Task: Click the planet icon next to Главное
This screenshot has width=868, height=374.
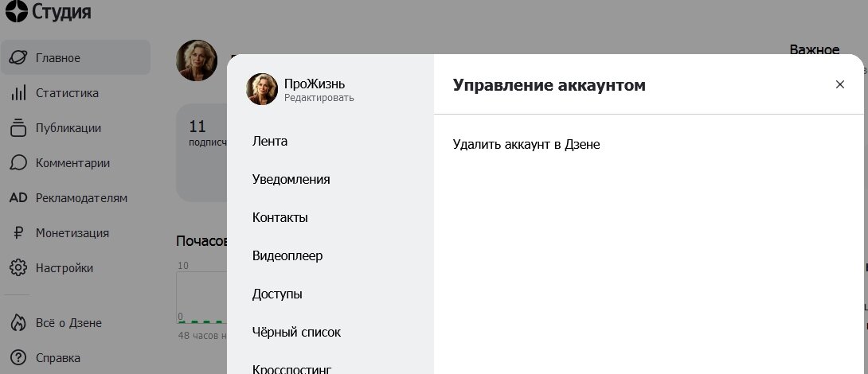Action: pos(18,57)
